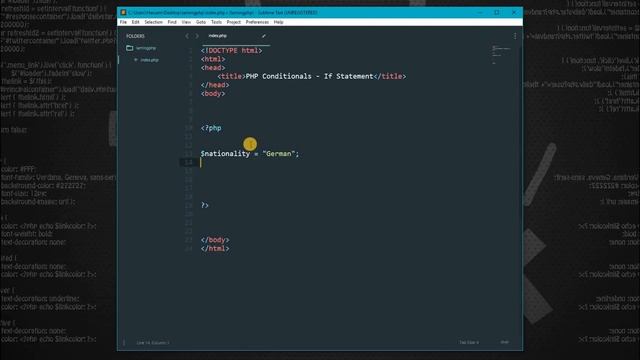Open the tab options three-dot menu
This screenshot has width=640, height=360.
515,36
